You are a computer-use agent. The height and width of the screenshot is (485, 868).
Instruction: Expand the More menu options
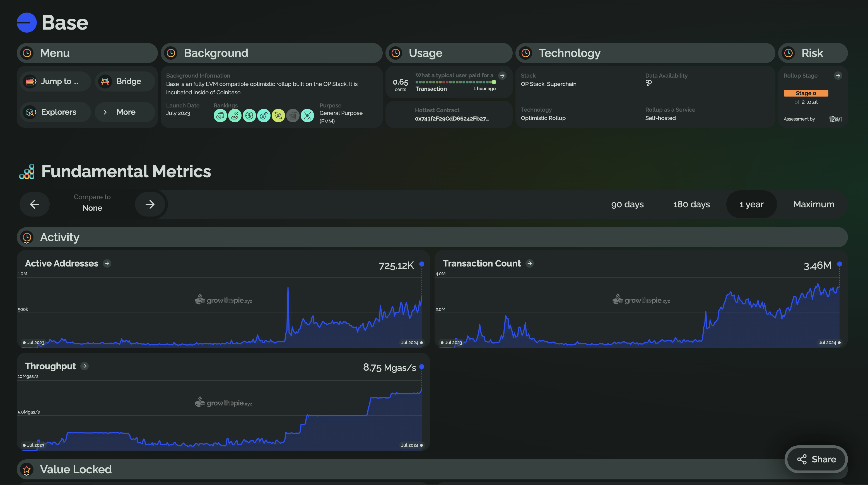tap(125, 112)
